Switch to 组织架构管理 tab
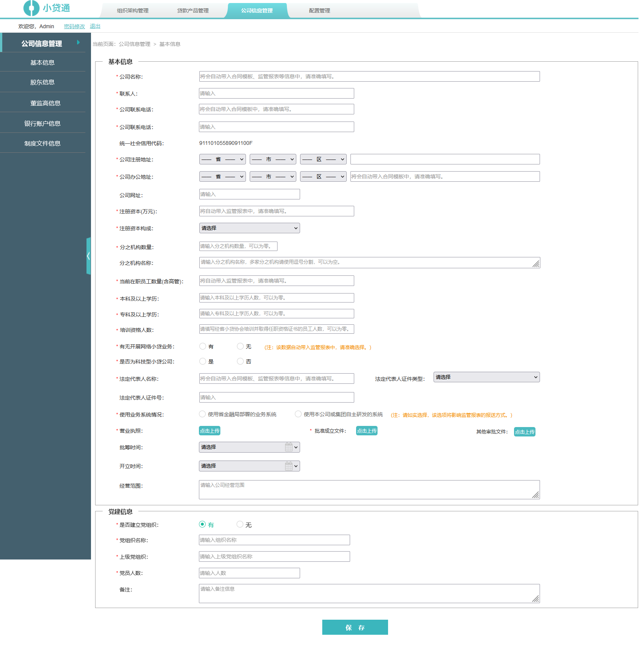Screen dimensions: 640x672 (133, 11)
